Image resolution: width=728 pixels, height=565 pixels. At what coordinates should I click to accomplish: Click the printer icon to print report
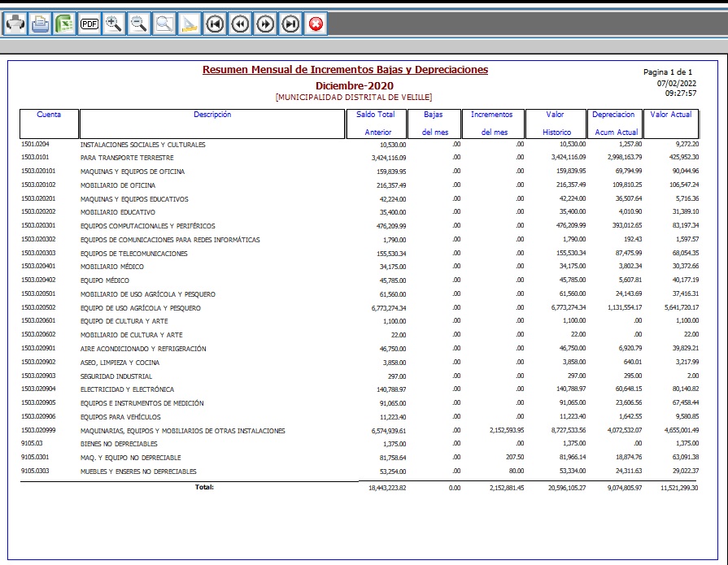tap(15, 24)
